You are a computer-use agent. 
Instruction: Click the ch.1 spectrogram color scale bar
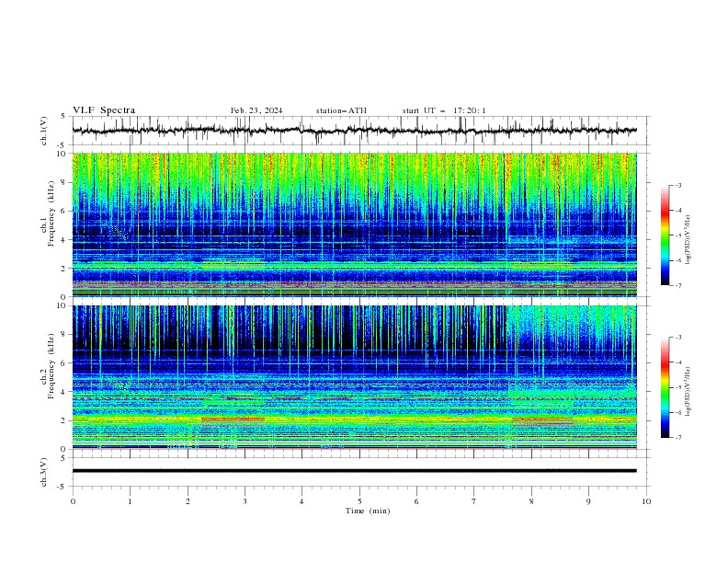(665, 236)
